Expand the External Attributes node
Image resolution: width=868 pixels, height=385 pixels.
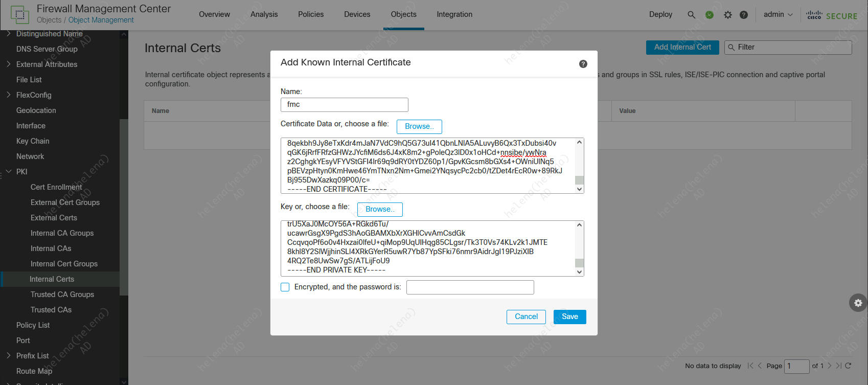(9, 64)
